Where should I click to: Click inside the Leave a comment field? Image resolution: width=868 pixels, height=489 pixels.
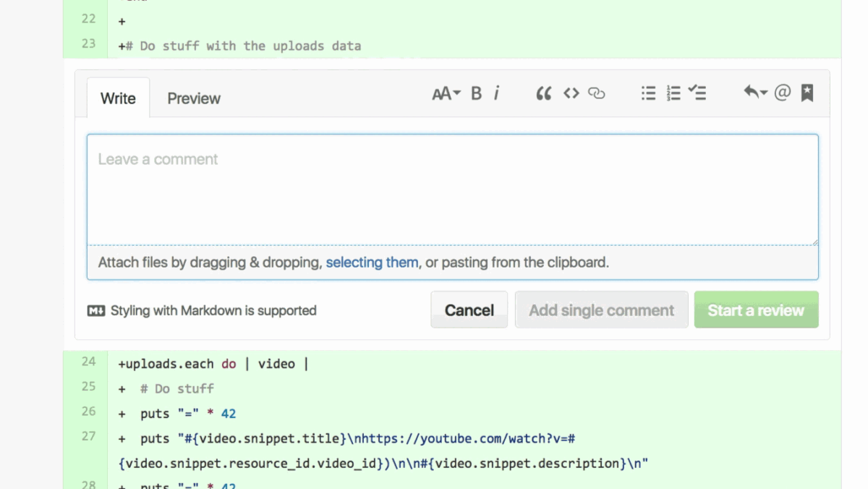tap(452, 188)
